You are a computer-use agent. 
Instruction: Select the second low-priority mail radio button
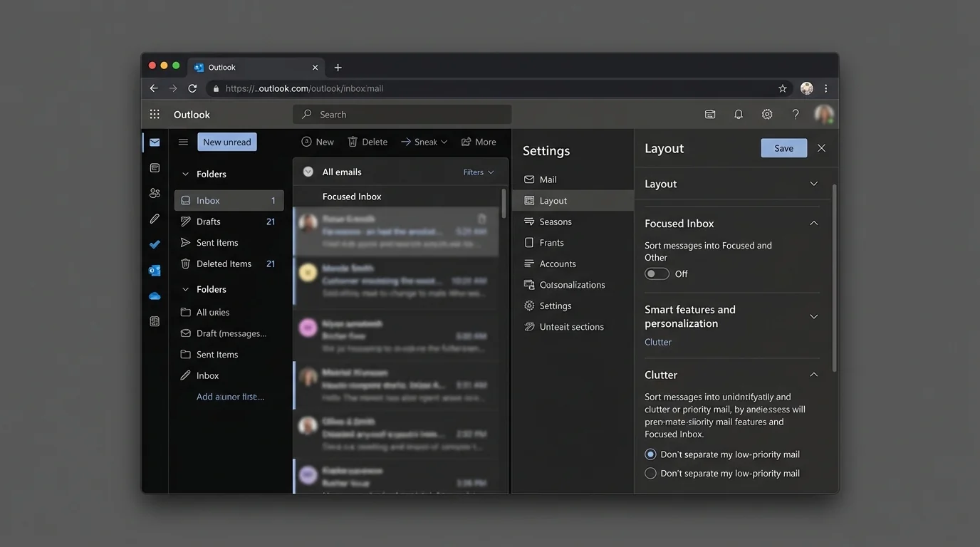(650, 473)
